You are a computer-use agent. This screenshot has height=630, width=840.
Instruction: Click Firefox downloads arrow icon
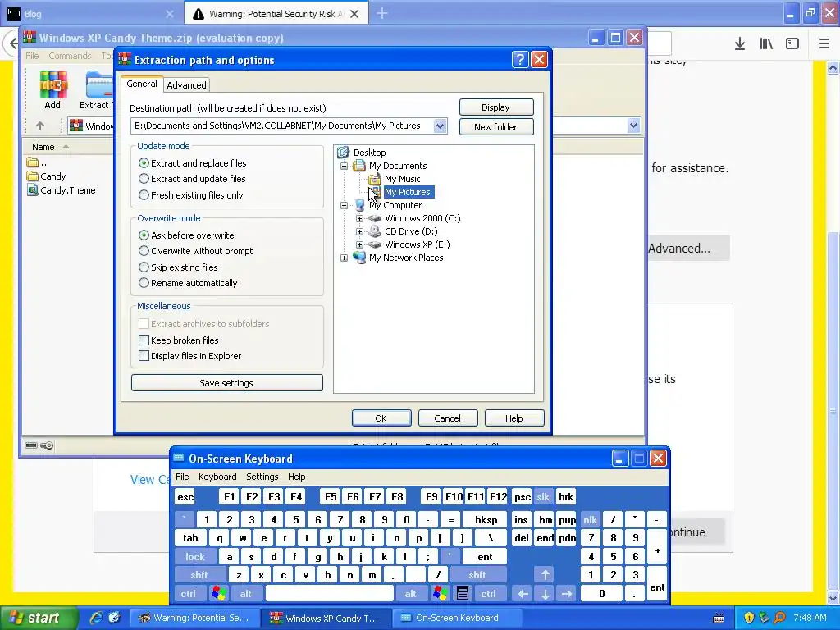[740, 44]
